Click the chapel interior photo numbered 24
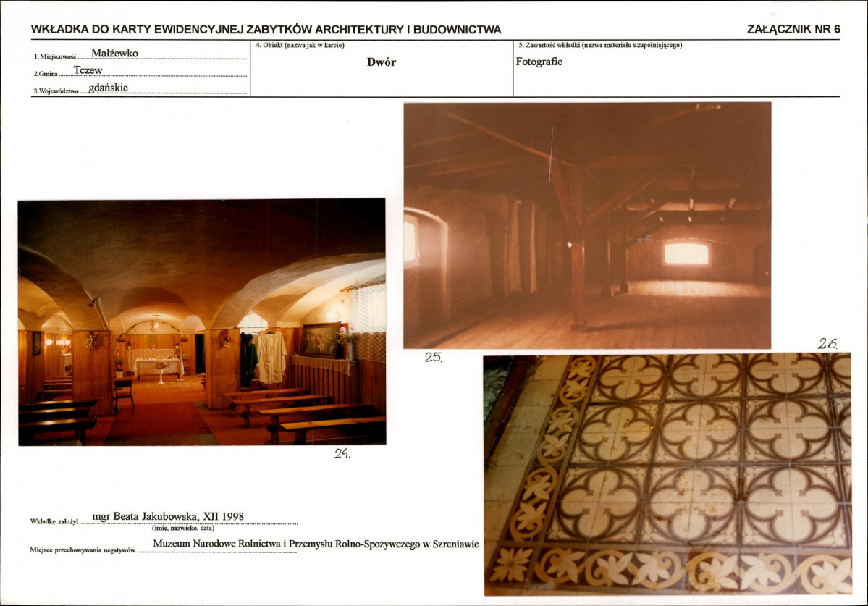The width and height of the screenshot is (868, 606). point(202,322)
